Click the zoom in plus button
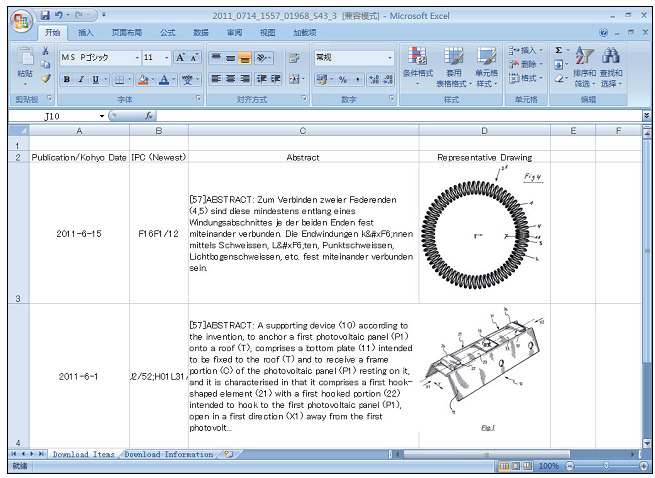 [644, 465]
